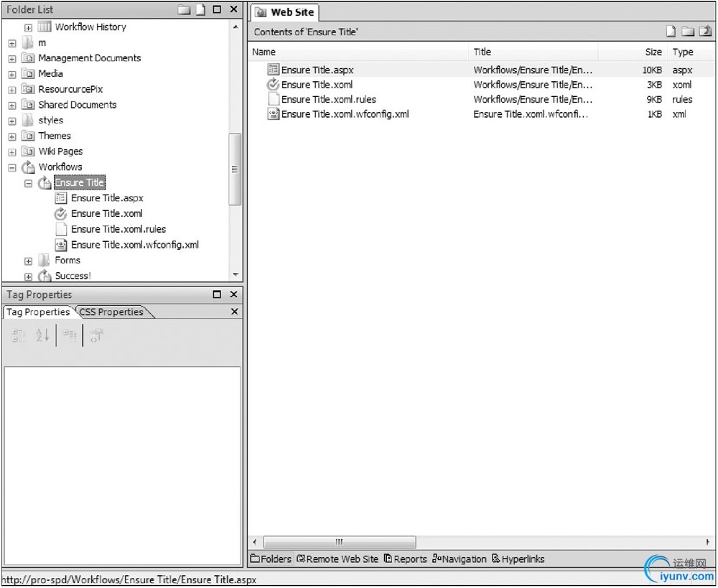This screenshot has height=588, width=718.
Task: Maximize the Tag Properties panel
Action: pyautogui.click(x=217, y=294)
